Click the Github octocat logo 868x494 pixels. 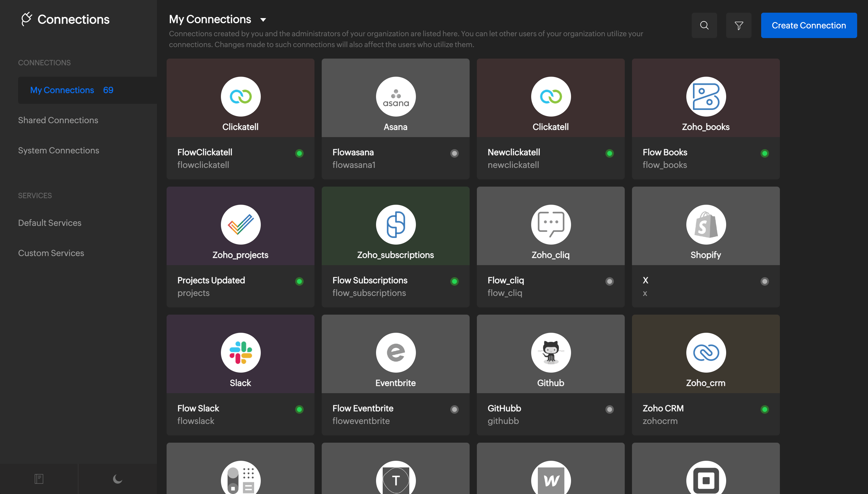pyautogui.click(x=551, y=352)
